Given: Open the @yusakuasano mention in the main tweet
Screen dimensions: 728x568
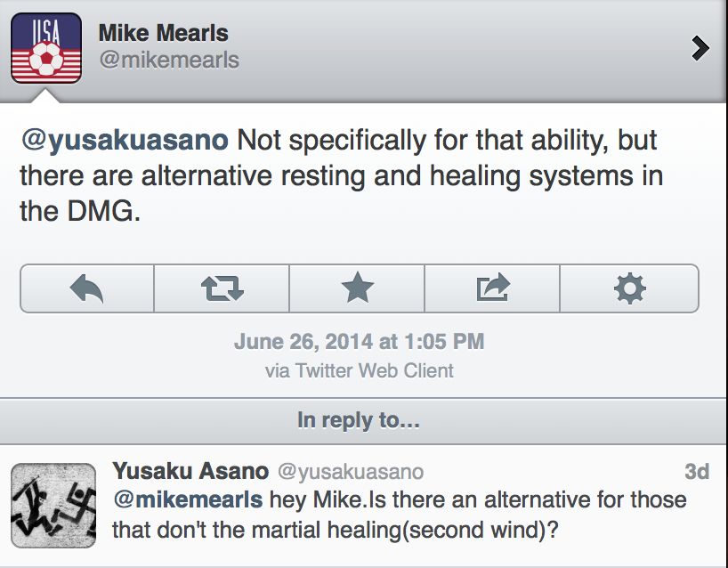Looking at the screenshot, I should click(124, 141).
